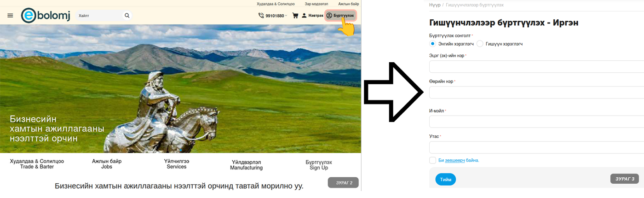Open Худалдаа & Солилцоо top menu

[x=276, y=4]
